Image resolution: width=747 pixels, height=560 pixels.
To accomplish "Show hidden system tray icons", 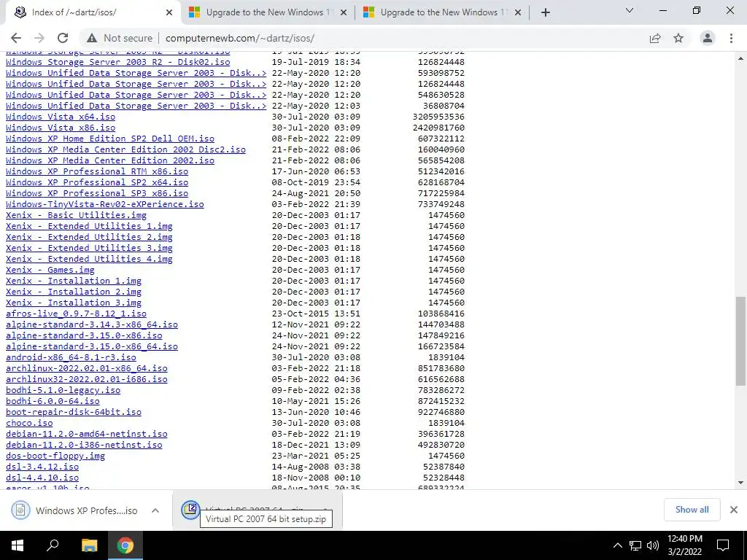I will [x=617, y=545].
